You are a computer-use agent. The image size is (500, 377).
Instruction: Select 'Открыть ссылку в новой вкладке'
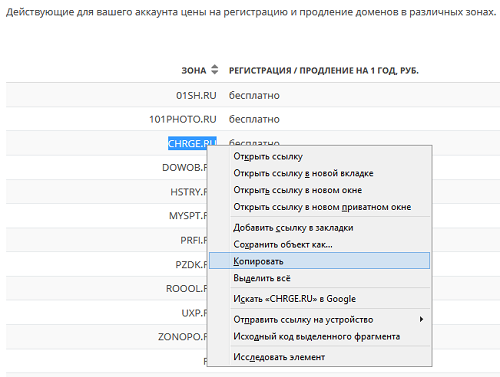pos(319,173)
